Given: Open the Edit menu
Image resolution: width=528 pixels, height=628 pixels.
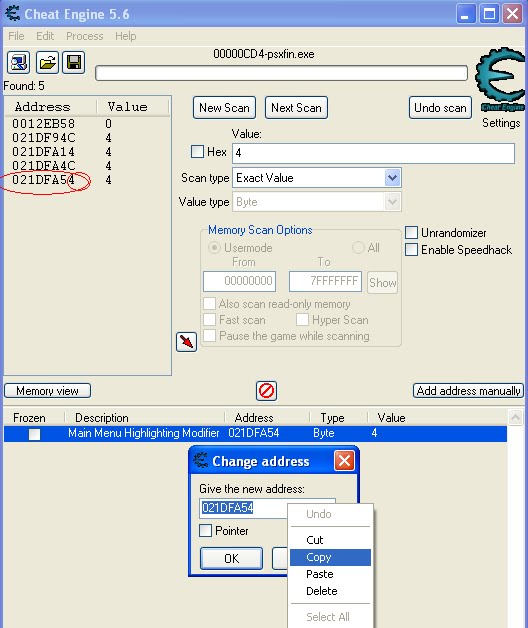Looking at the screenshot, I should (45, 36).
